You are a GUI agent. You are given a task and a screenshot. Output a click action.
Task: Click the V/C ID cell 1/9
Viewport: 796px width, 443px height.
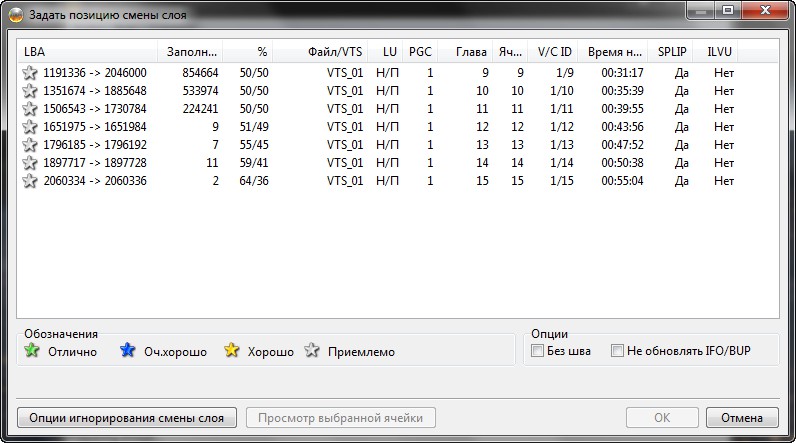point(565,73)
